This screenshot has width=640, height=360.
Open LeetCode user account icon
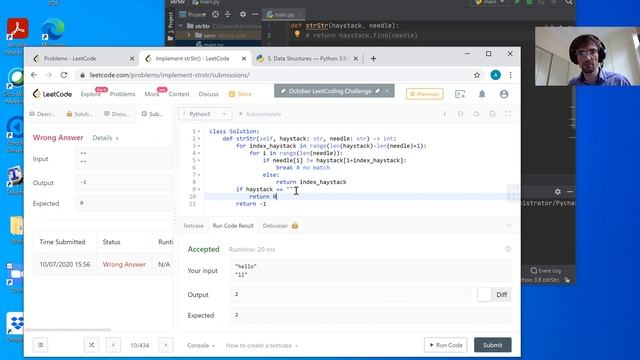coord(504,94)
